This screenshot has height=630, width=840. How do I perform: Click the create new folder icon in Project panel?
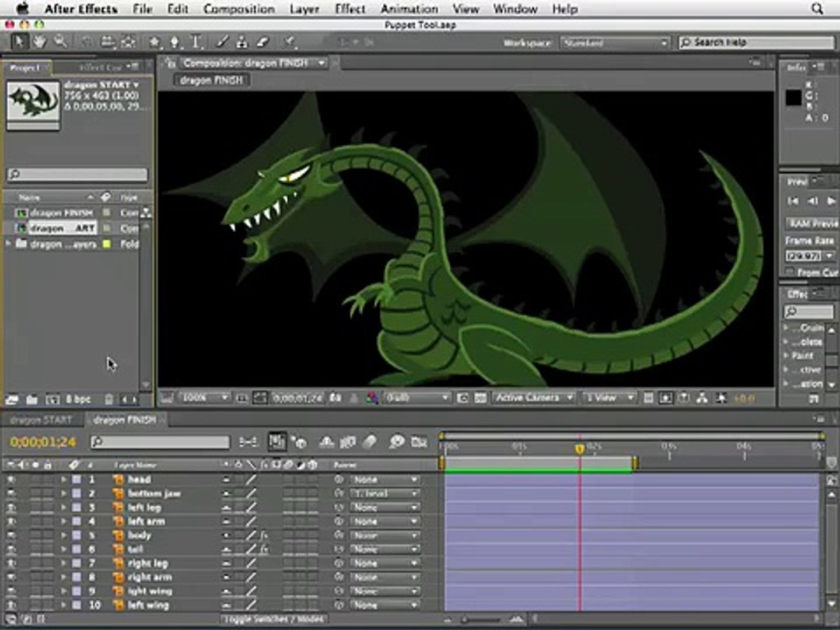coord(32,400)
